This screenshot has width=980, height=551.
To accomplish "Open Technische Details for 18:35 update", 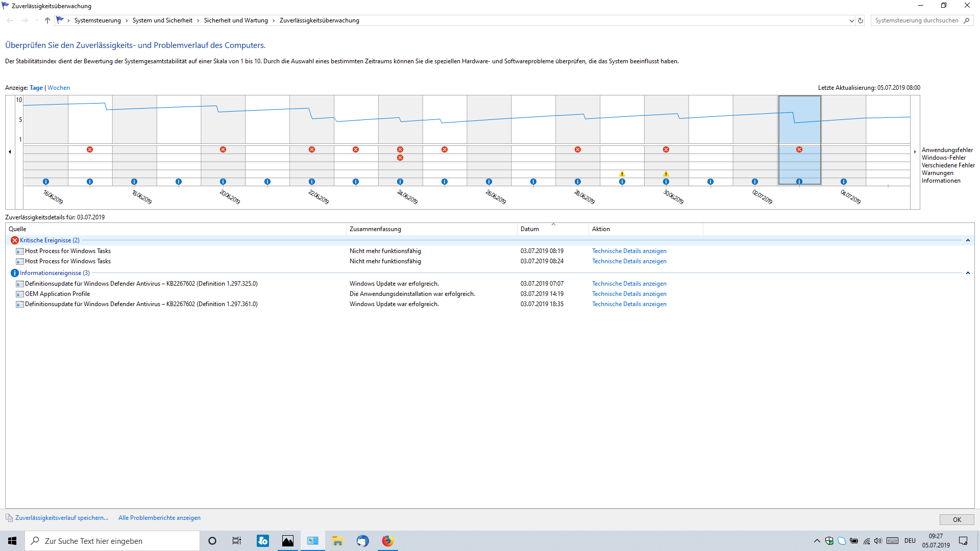I will coord(629,304).
